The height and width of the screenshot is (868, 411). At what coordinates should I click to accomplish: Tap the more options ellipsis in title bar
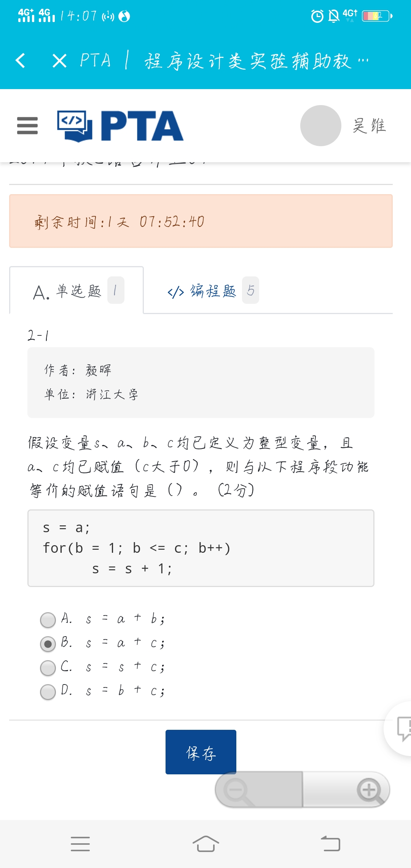tap(363, 61)
